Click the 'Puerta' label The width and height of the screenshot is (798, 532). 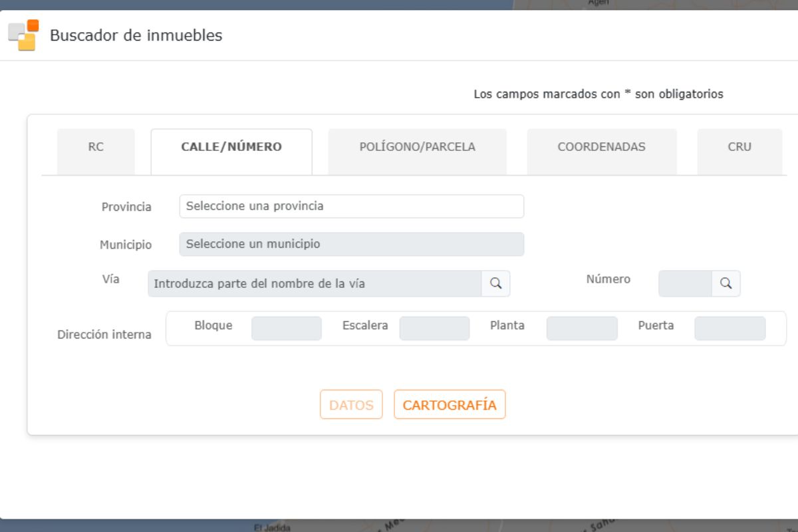[656, 325]
